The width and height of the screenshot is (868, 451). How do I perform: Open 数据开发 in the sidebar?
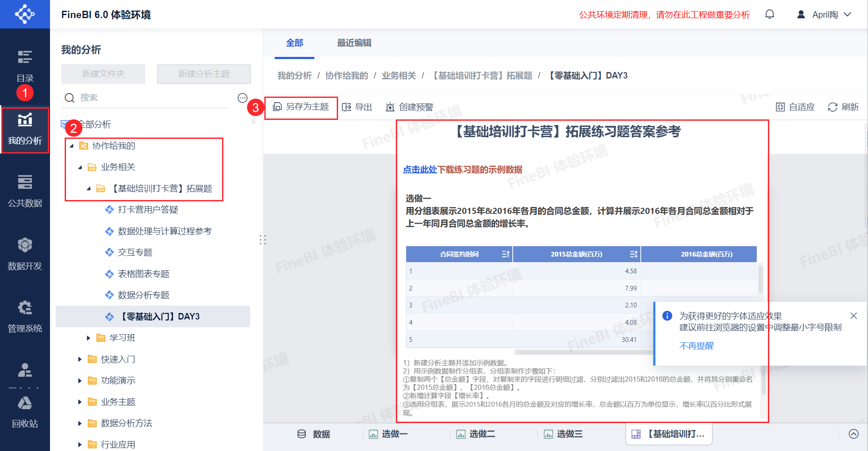point(25,254)
